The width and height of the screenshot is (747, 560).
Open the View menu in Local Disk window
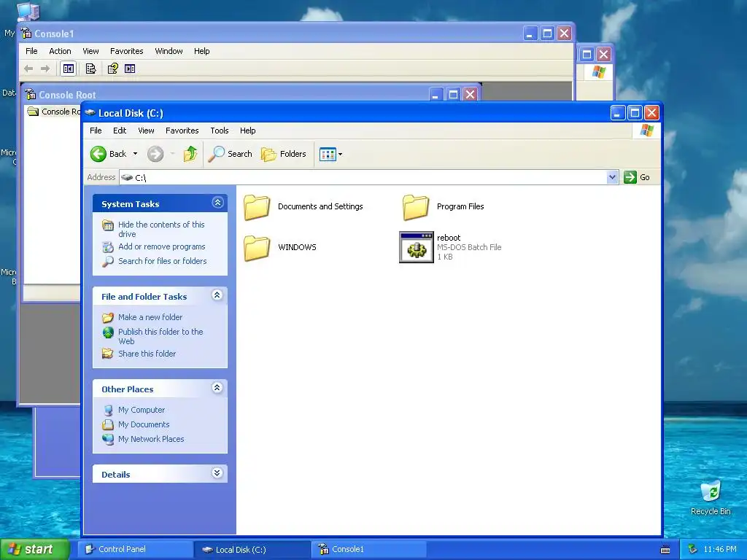[146, 131]
